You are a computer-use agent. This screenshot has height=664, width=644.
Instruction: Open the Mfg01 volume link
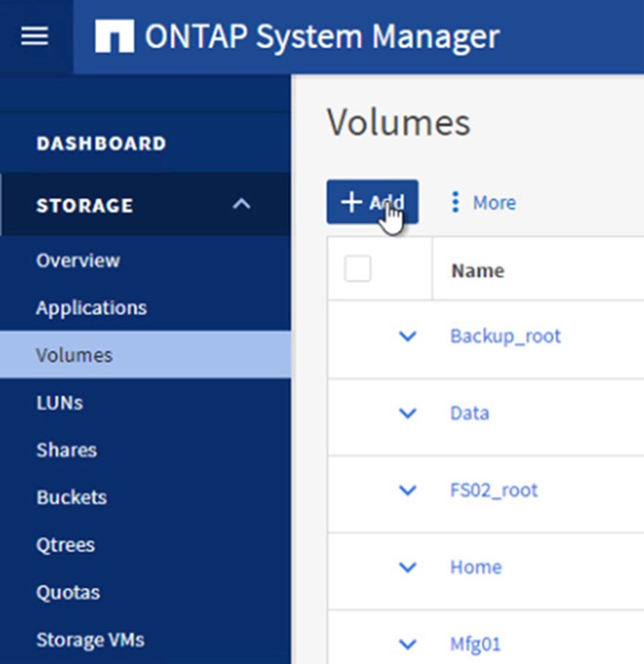tap(475, 644)
